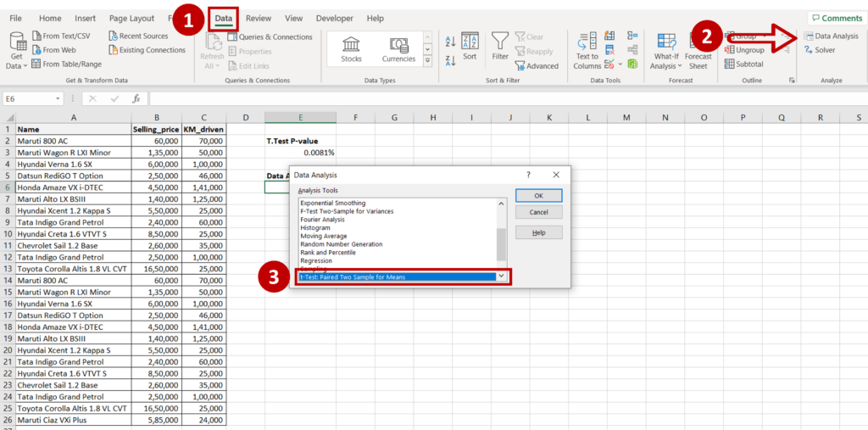This screenshot has height=430, width=868.
Task: Create a Forecast Sheet
Action: click(x=698, y=50)
